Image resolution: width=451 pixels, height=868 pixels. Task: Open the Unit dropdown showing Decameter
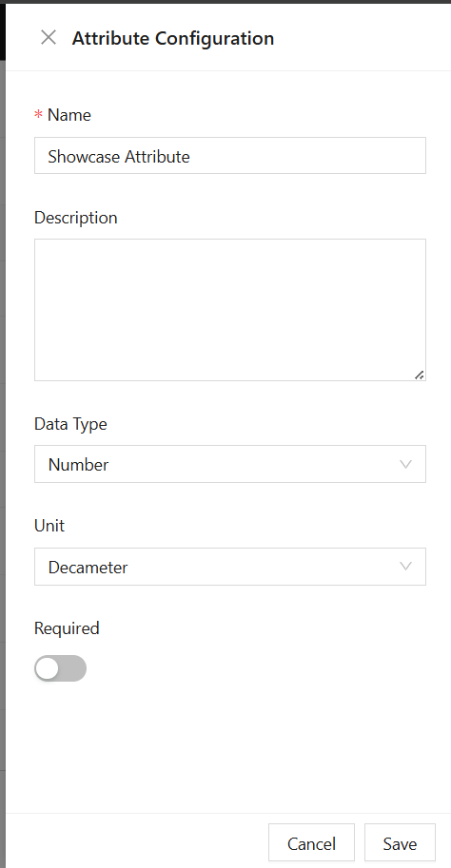coord(230,567)
